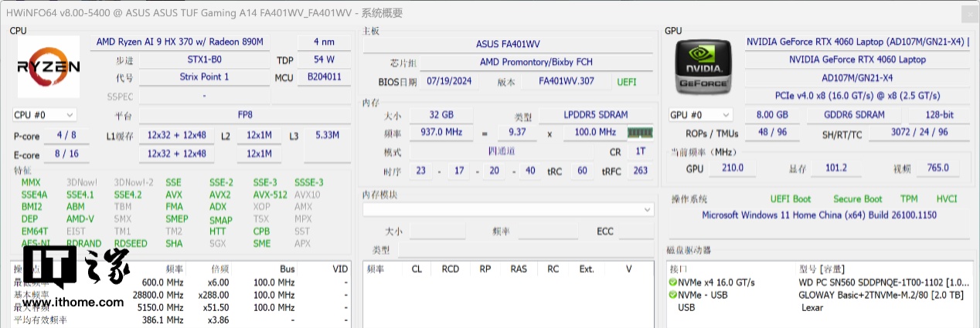980x328 pixels.
Task: Click the Secure Boot status indicator
Action: click(x=857, y=199)
